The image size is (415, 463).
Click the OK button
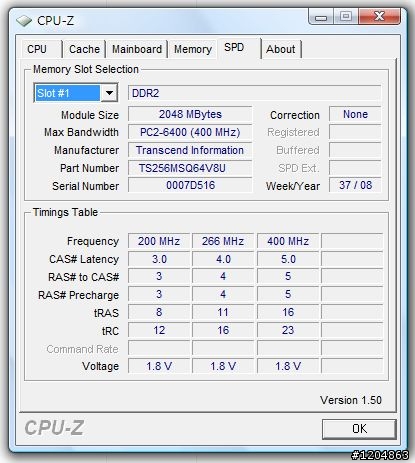[x=359, y=429]
